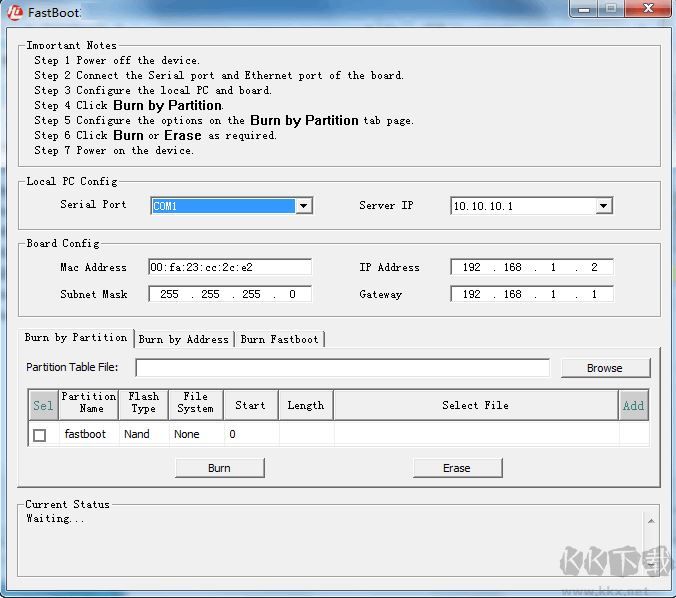Switch to the Burn by Address tab
The width and height of the screenshot is (676, 598).
point(184,340)
